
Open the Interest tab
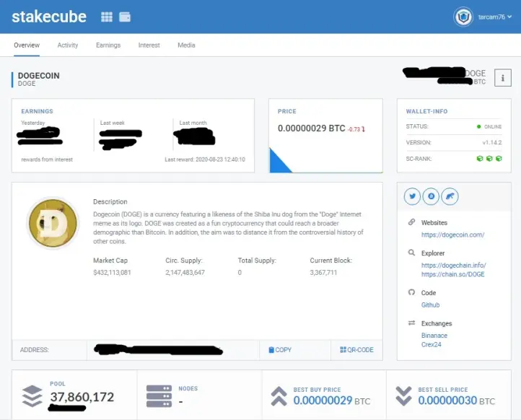coord(149,45)
